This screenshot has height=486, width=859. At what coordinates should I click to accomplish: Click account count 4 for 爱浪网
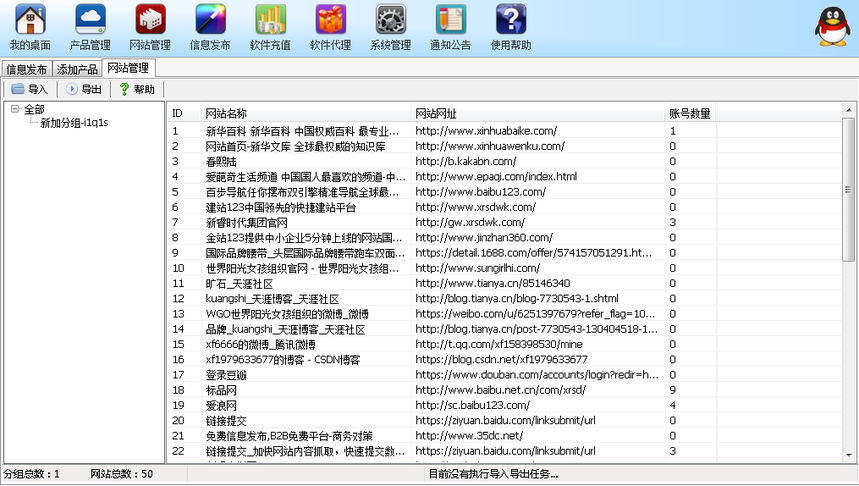(x=672, y=405)
